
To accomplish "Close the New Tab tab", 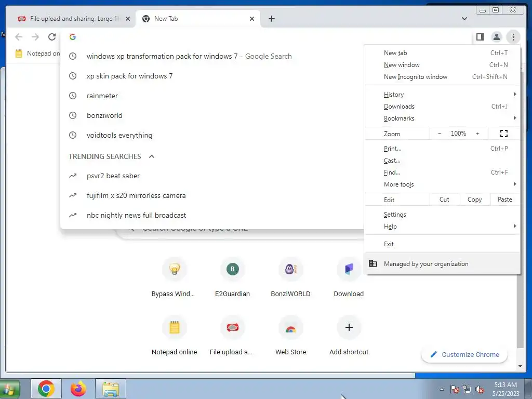I will [x=252, y=19].
